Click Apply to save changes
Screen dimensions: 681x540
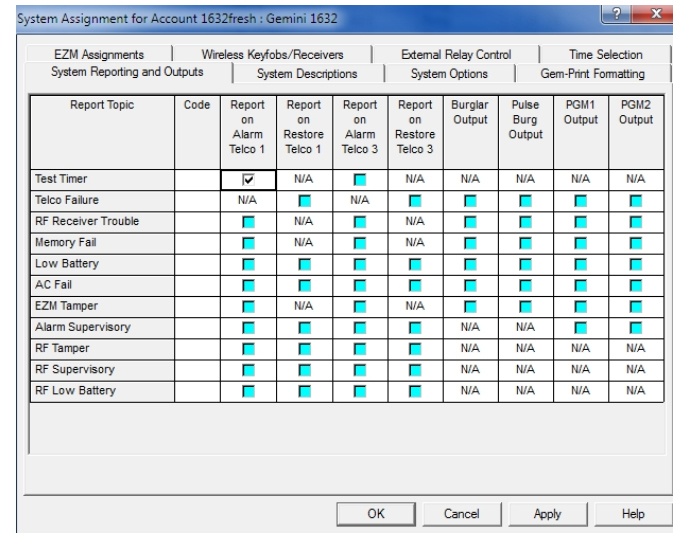[x=547, y=514]
